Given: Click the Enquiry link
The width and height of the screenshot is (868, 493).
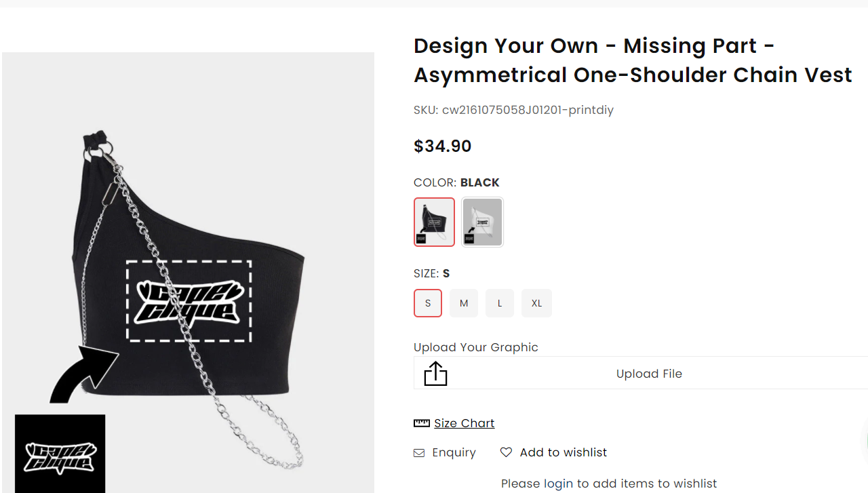Looking at the screenshot, I should [x=454, y=452].
